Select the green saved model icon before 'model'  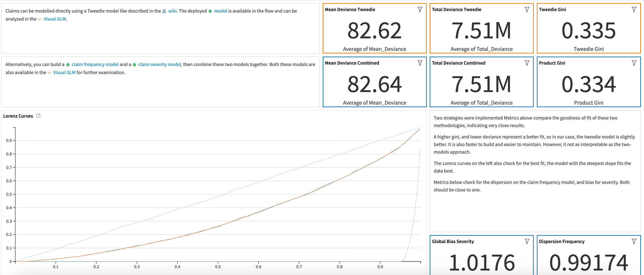pyautogui.click(x=210, y=11)
